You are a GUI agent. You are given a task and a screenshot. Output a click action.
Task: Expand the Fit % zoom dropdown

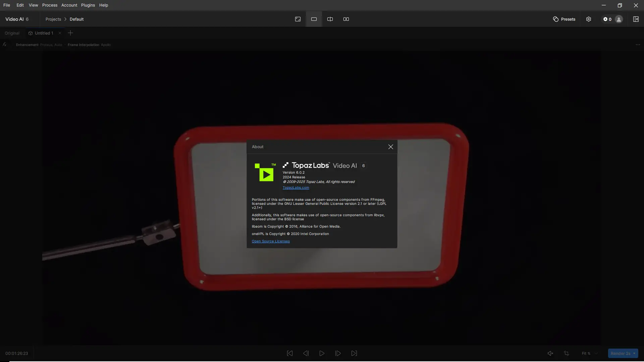[596, 353]
